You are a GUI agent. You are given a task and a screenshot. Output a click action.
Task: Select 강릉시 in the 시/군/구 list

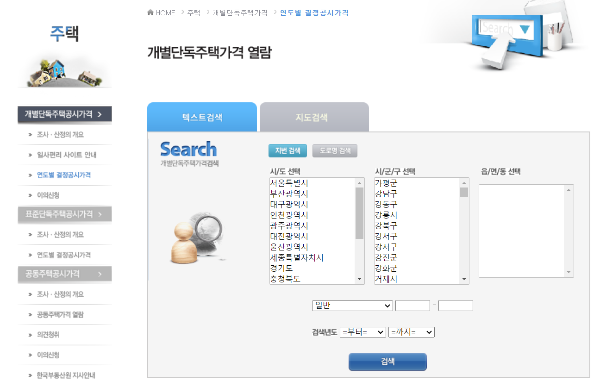[417, 215]
